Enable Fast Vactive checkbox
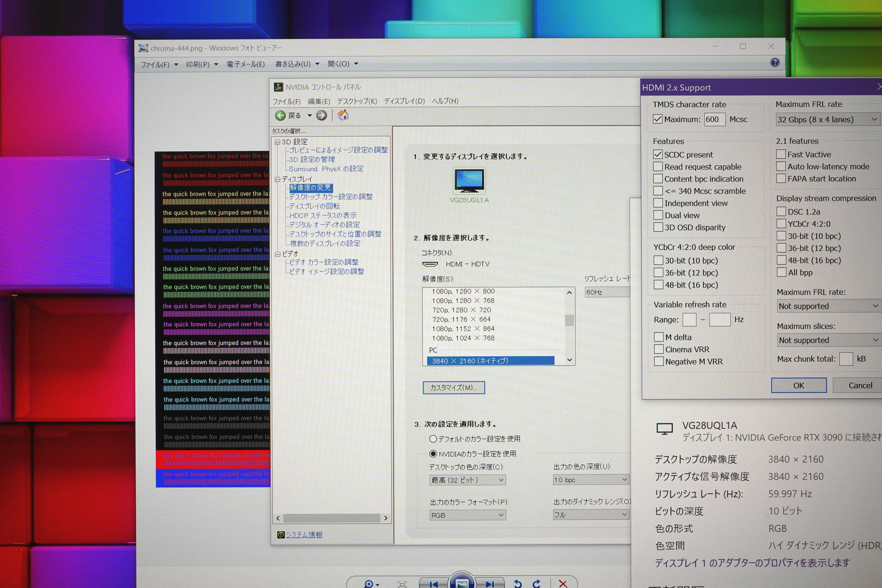882x588 pixels. [781, 154]
